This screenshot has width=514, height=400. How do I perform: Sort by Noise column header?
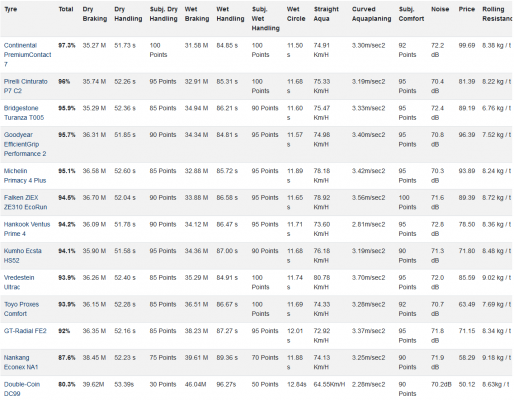pyautogui.click(x=440, y=9)
